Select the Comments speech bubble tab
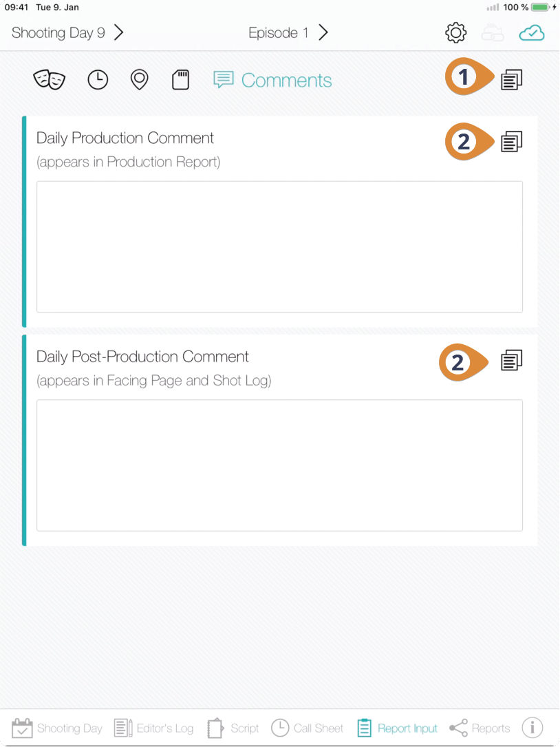The width and height of the screenshot is (560, 747). point(272,80)
